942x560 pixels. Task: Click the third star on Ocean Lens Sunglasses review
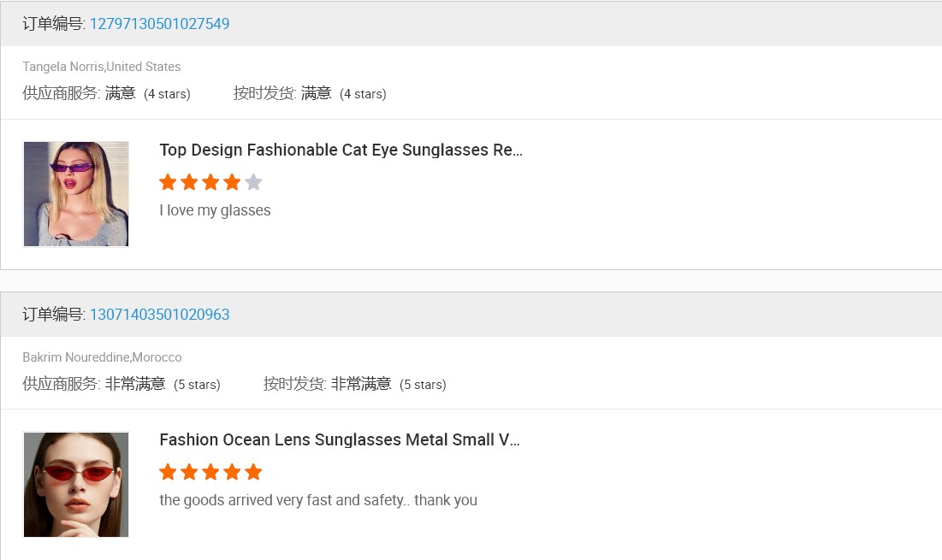click(x=210, y=472)
